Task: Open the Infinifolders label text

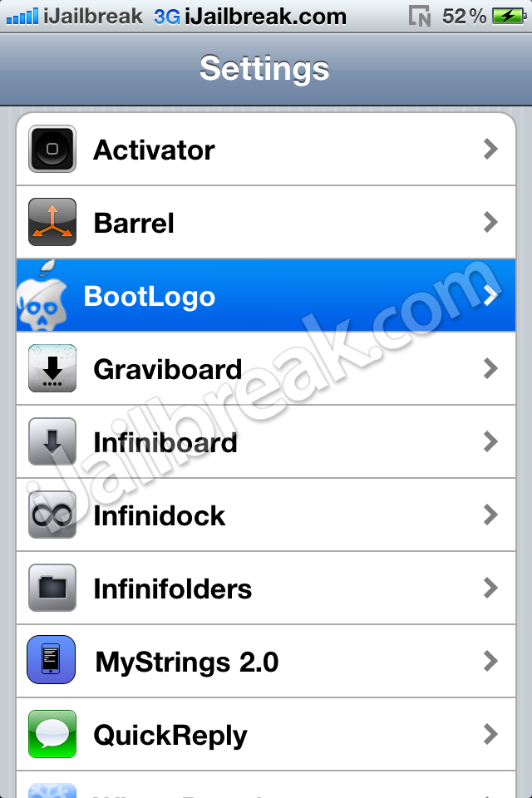Action: coord(173,589)
